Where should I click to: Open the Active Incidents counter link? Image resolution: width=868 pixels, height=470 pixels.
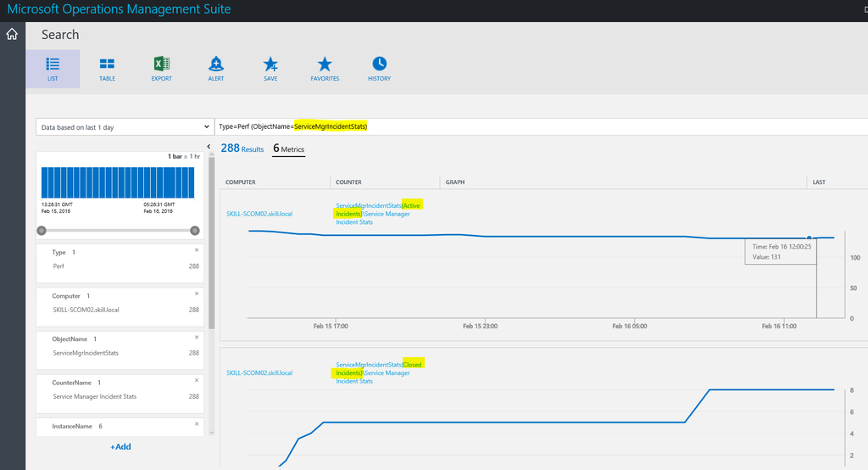[x=379, y=214]
